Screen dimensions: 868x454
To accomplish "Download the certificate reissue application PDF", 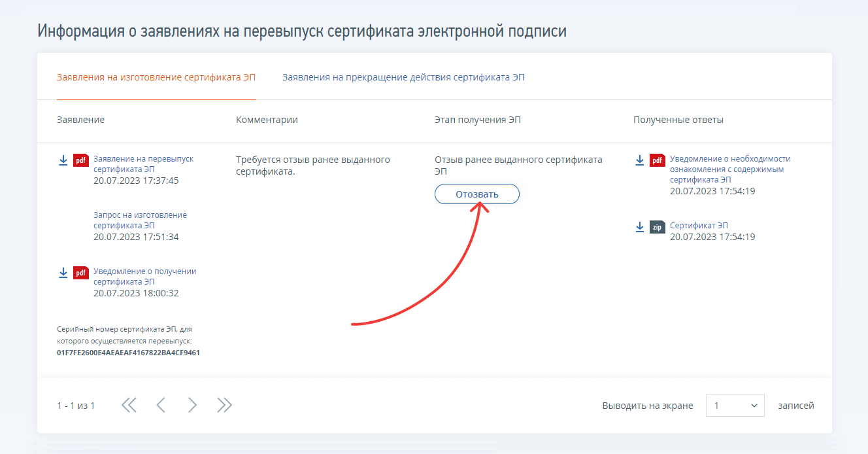I will click(63, 160).
